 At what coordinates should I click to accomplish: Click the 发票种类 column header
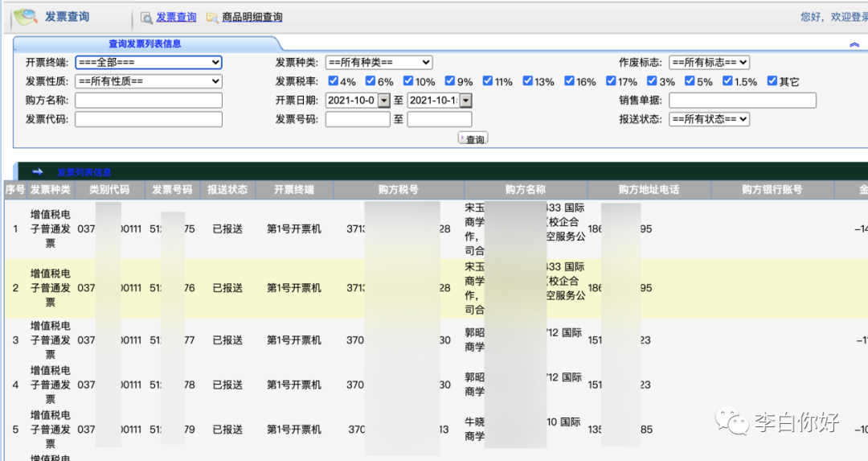point(51,190)
